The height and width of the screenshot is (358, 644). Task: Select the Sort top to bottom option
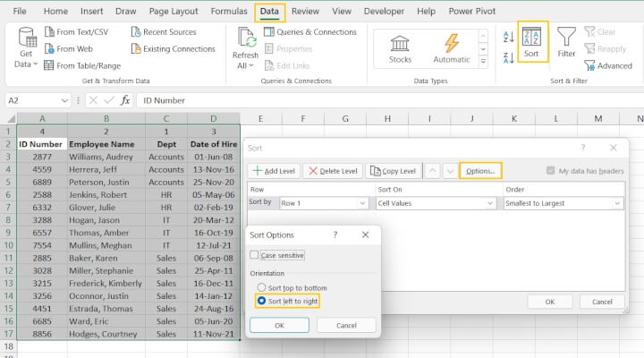point(261,287)
